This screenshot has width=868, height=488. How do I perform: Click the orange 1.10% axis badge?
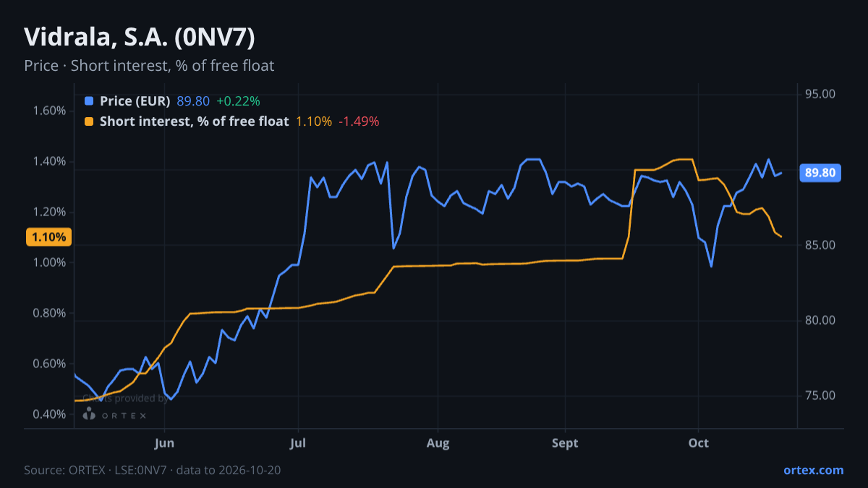click(x=48, y=236)
